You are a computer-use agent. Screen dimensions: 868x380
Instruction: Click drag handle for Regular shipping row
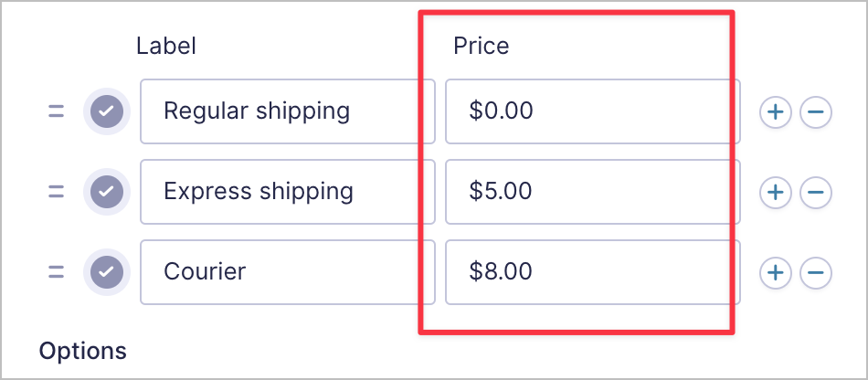click(x=56, y=112)
